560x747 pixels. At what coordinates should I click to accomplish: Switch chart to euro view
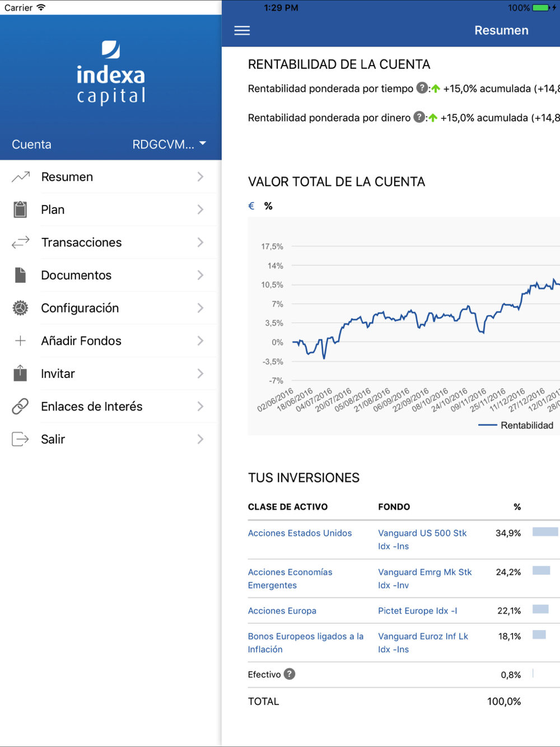(251, 206)
